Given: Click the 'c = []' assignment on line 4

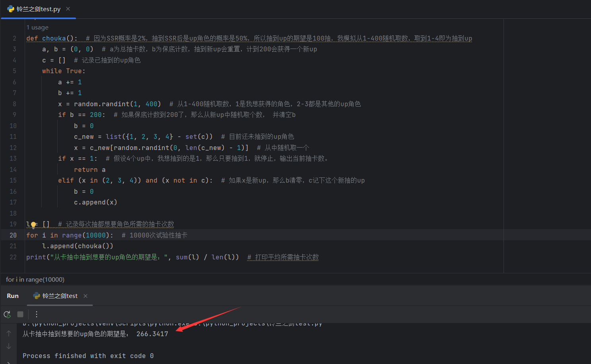Looking at the screenshot, I should pos(54,60).
